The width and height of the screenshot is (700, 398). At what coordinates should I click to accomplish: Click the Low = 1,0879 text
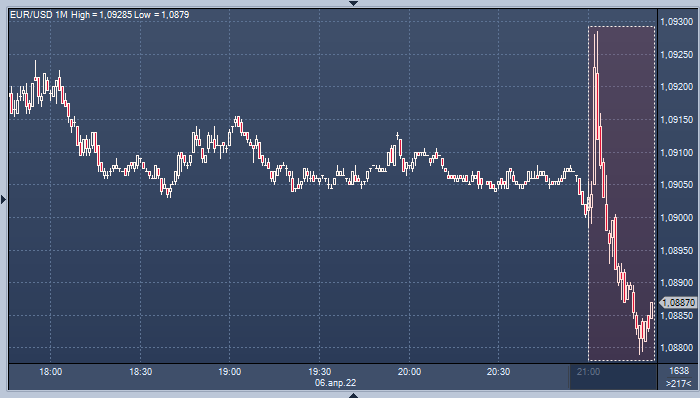tap(162, 15)
